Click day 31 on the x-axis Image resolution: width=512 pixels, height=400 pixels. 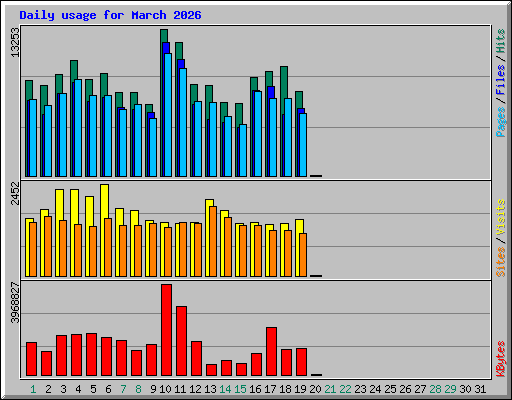(x=480, y=389)
